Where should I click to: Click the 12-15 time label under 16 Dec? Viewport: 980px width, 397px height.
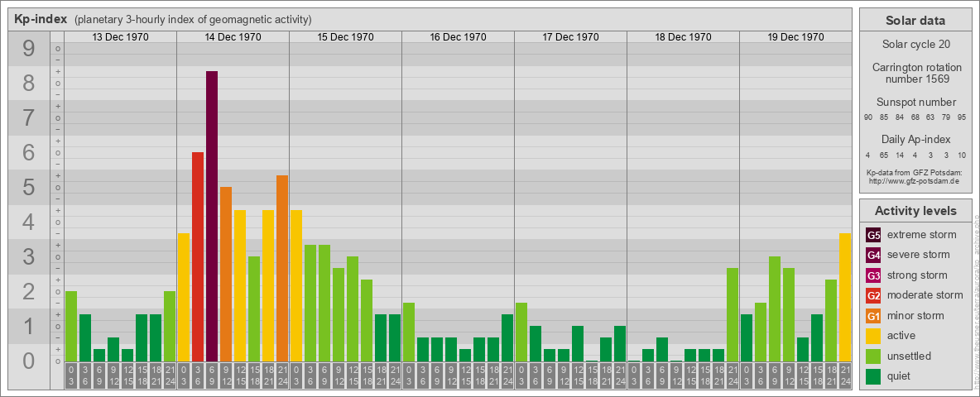465,375
